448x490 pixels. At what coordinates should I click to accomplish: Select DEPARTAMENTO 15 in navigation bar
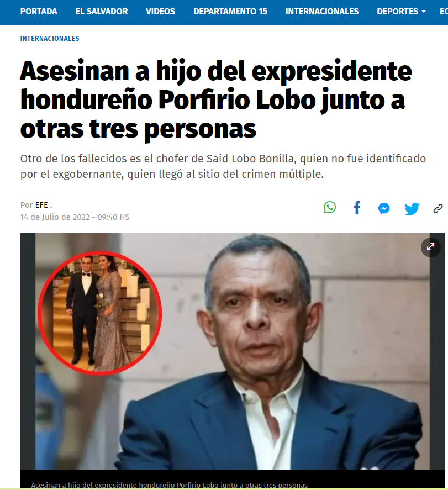(230, 12)
